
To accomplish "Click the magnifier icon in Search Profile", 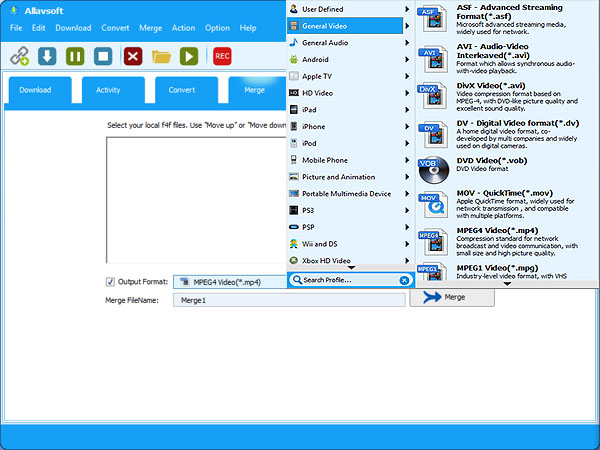I will [297, 280].
